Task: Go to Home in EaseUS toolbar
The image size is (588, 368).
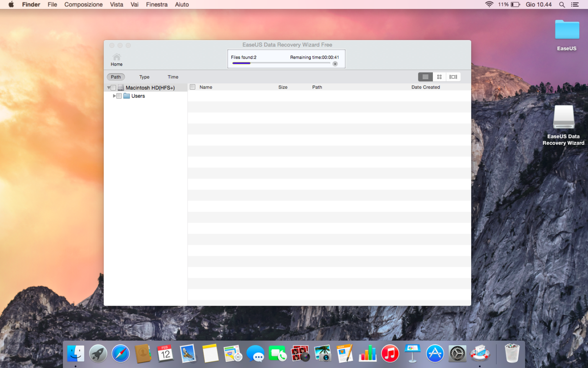Action: [x=116, y=60]
